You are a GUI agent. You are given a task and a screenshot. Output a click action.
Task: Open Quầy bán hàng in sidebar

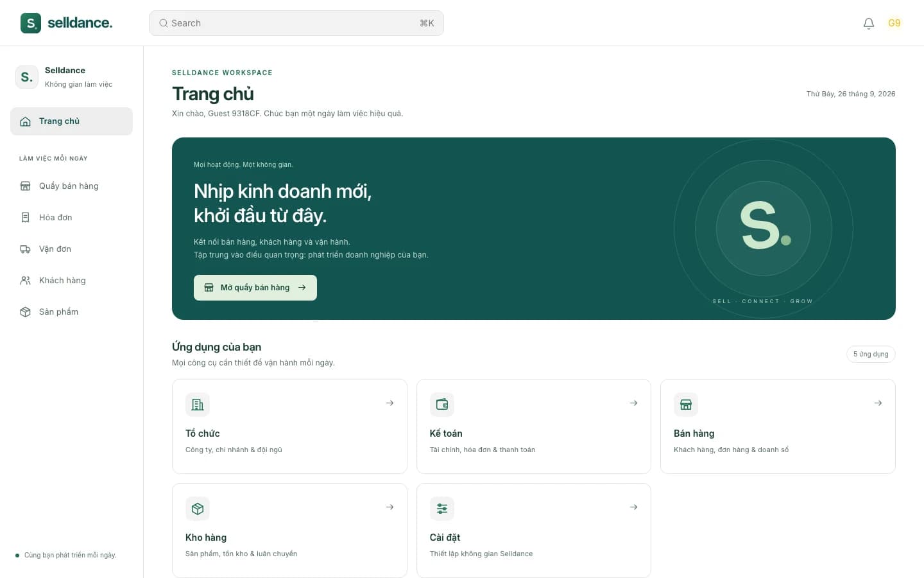point(71,186)
